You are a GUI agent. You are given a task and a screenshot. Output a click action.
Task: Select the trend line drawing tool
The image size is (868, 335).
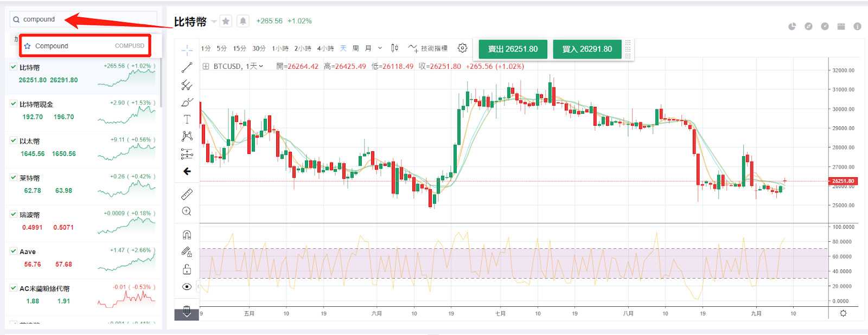187,68
